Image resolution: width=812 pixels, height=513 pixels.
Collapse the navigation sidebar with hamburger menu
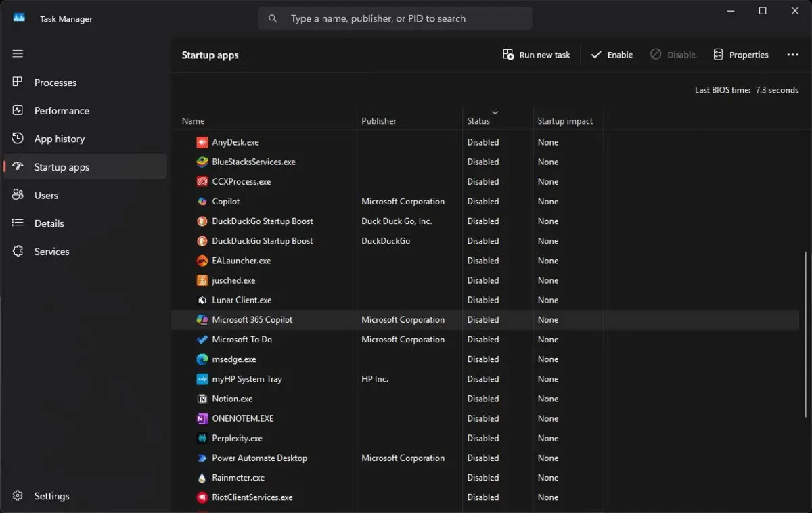coord(17,53)
